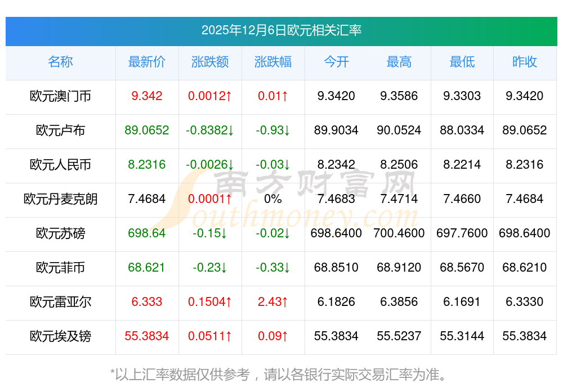Click change amount 0.0012↑

(210, 96)
